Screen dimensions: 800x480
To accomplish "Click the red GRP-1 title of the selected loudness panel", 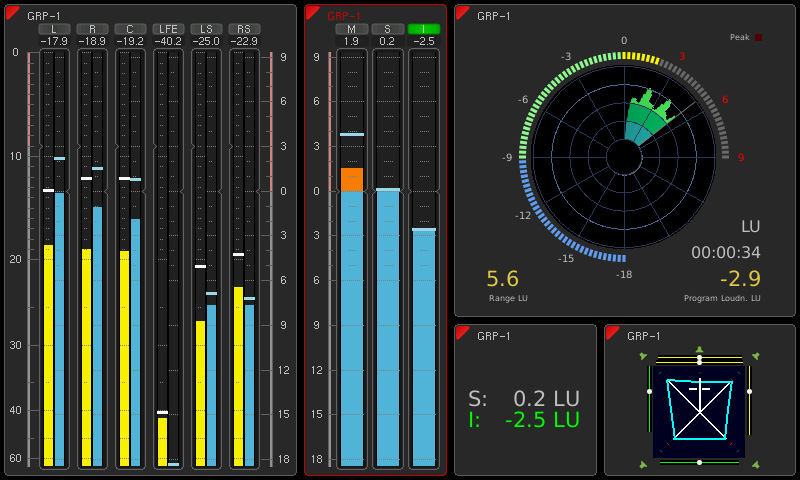I will tap(344, 16).
